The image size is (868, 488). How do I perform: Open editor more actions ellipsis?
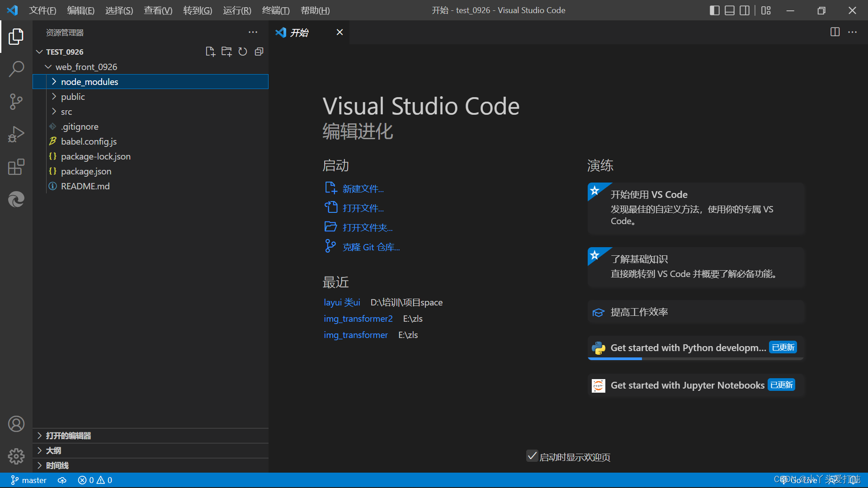click(852, 32)
